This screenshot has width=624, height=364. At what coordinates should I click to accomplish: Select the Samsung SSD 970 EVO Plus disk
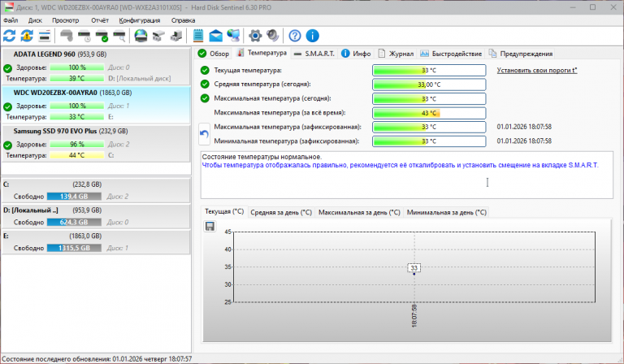point(96,144)
